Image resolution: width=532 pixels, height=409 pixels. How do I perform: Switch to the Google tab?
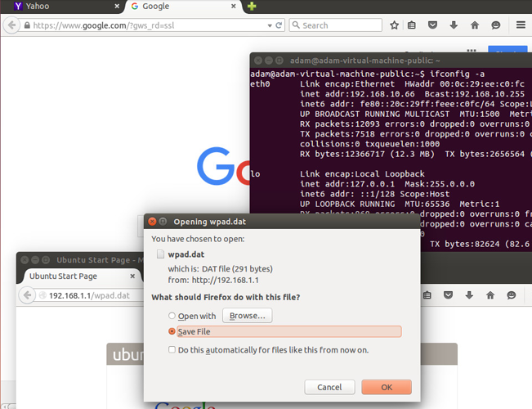click(182, 7)
